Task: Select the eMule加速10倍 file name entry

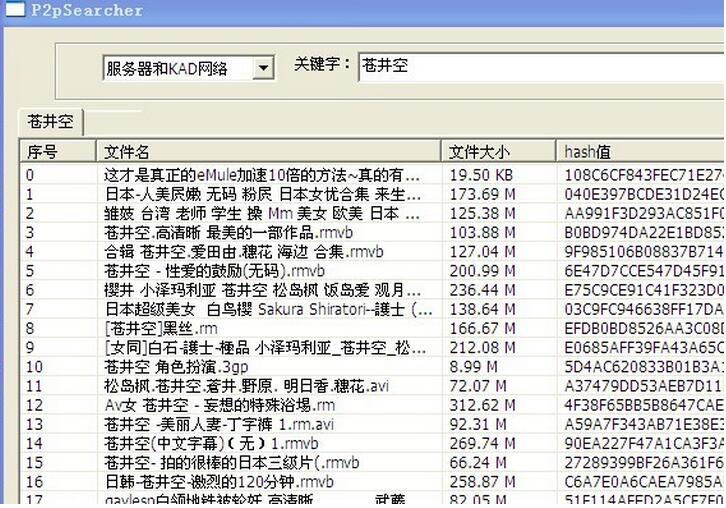Action: (x=268, y=175)
